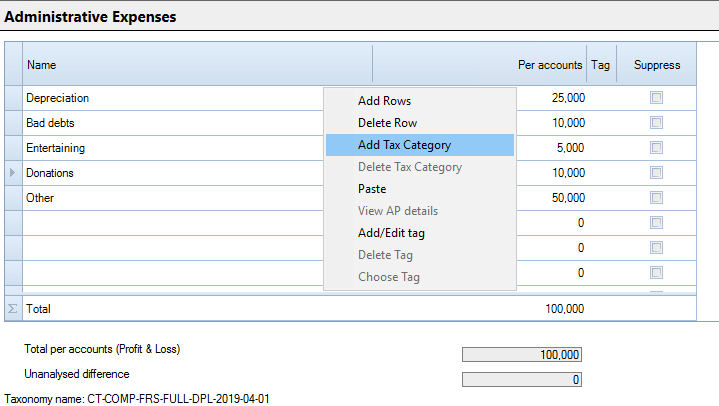Select the row header of Bad debts row
This screenshot has height=406, width=719.
pyautogui.click(x=13, y=123)
